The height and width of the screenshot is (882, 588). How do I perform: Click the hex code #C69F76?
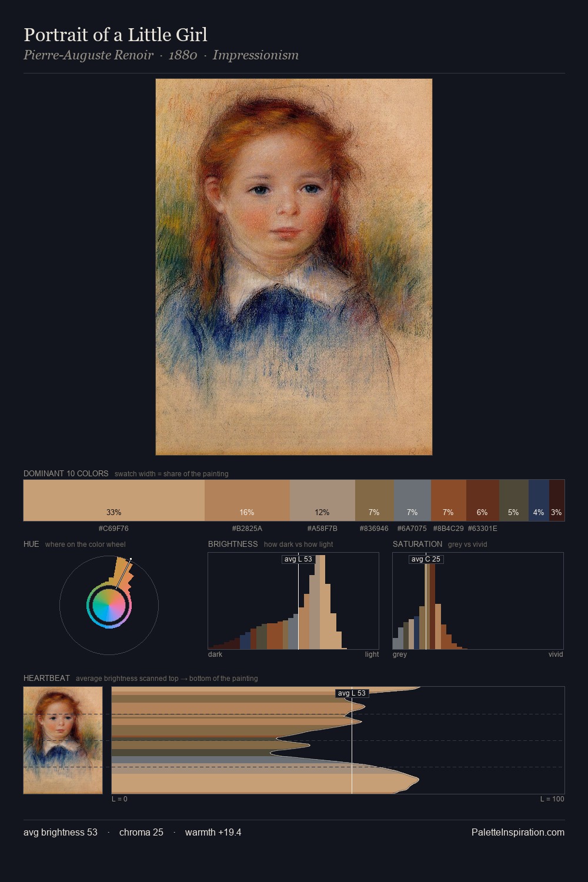click(x=113, y=529)
